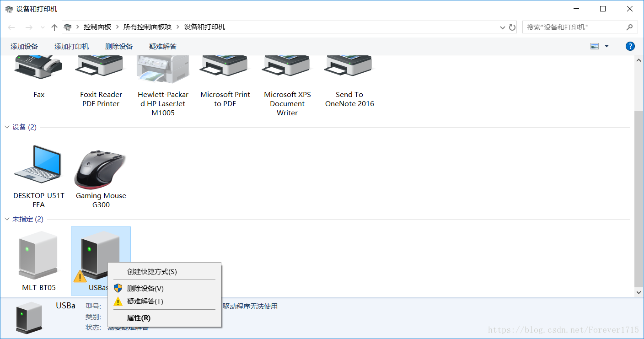Select the DESKTOP-U51TFFA laptop device
Image resolution: width=644 pixels, height=339 pixels.
click(39, 164)
